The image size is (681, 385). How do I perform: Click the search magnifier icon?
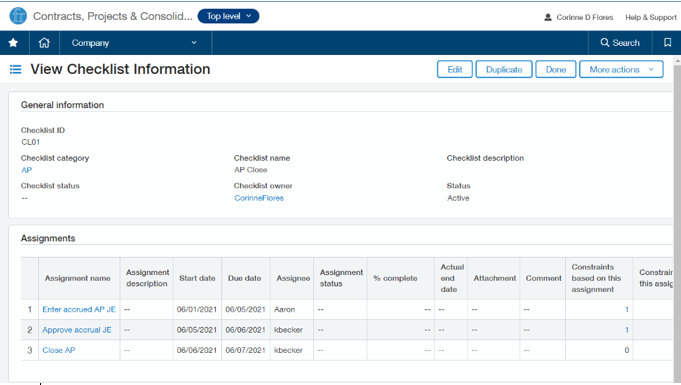point(605,43)
